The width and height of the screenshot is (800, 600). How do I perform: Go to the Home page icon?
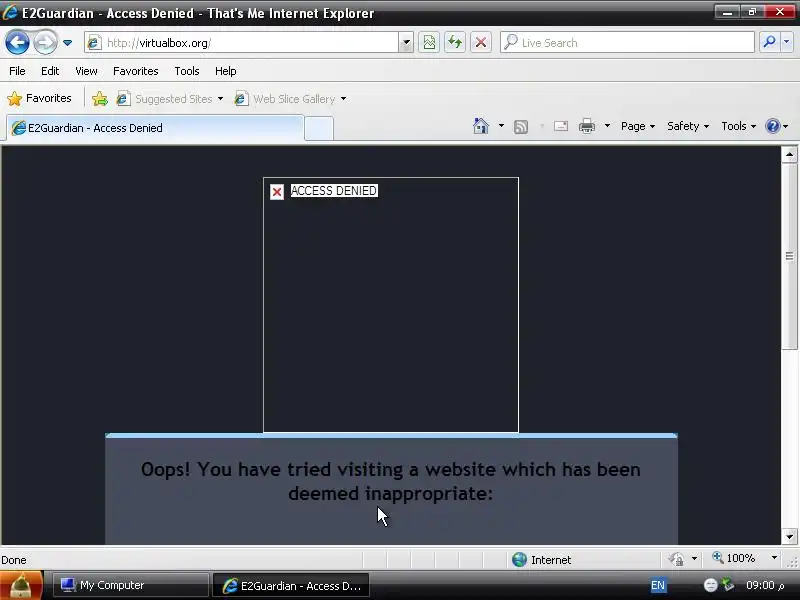(x=481, y=126)
